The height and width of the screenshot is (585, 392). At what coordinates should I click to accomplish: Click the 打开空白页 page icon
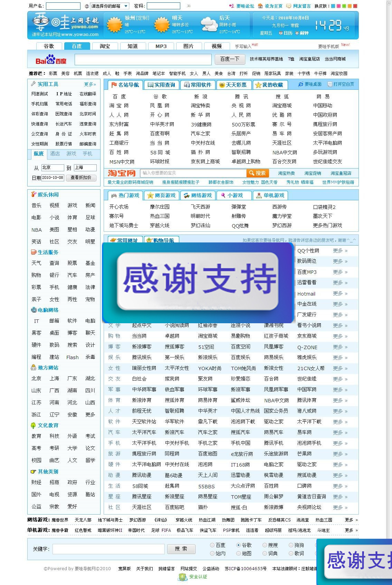pos(330,84)
